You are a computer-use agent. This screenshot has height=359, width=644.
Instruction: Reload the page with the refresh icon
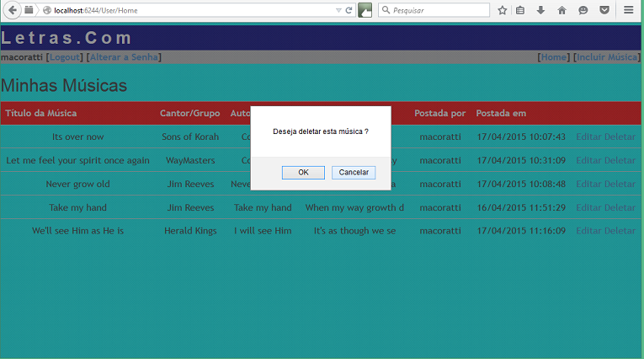point(349,10)
